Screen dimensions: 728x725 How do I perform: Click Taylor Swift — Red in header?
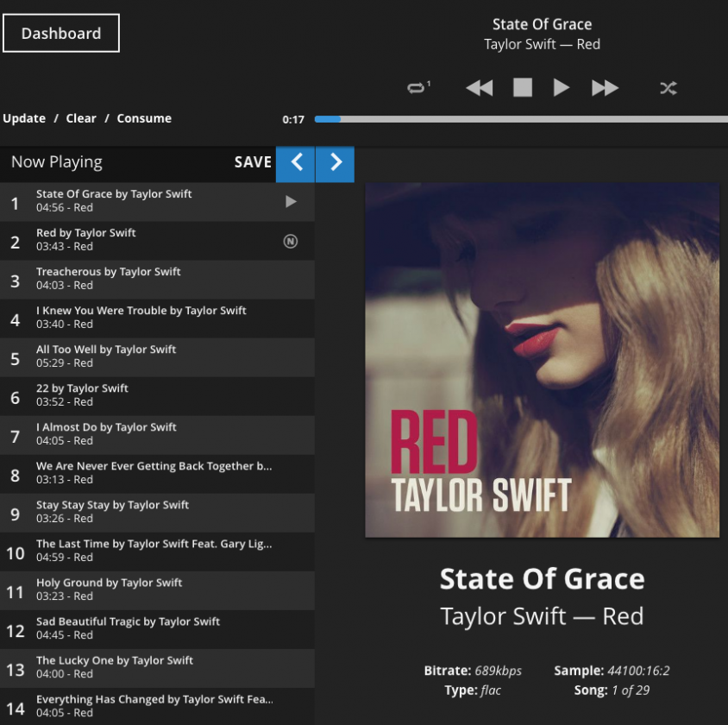tap(543, 44)
